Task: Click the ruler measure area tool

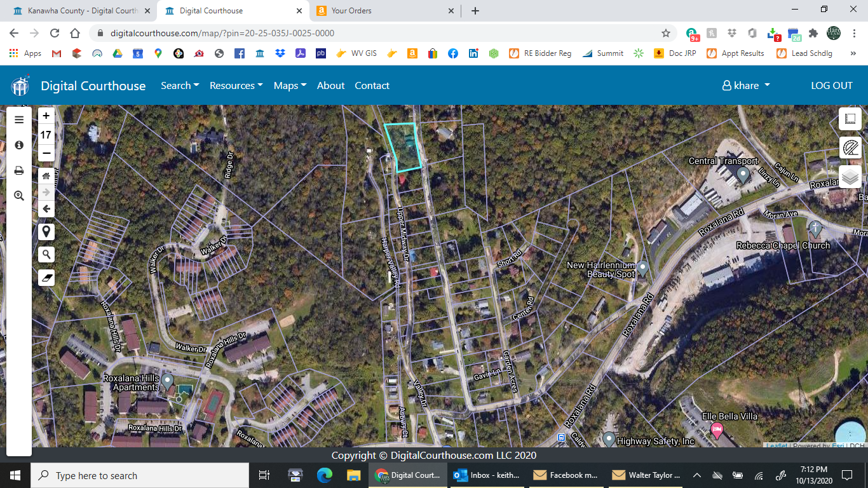Action: click(850, 119)
